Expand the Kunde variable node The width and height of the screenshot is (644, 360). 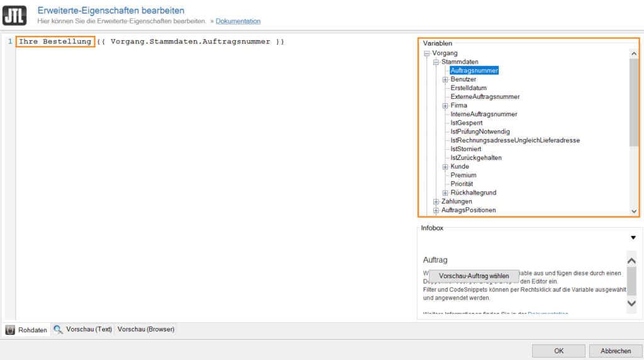[445, 167]
